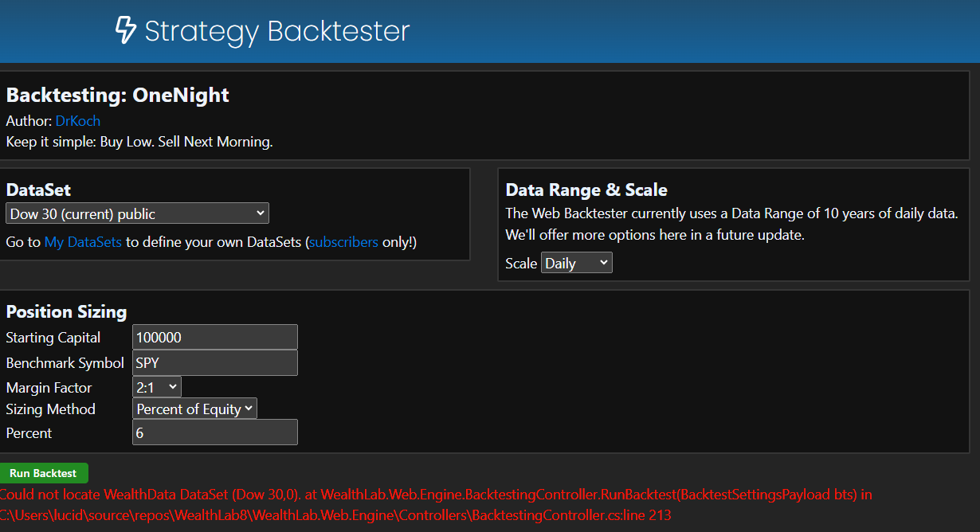Focus the Starting Capital input field

[215, 337]
